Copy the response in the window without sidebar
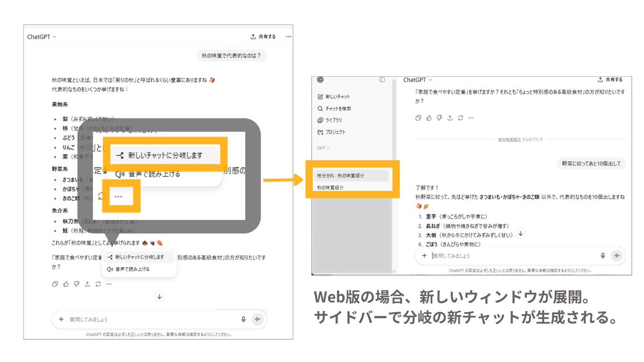 pyautogui.click(x=55, y=284)
